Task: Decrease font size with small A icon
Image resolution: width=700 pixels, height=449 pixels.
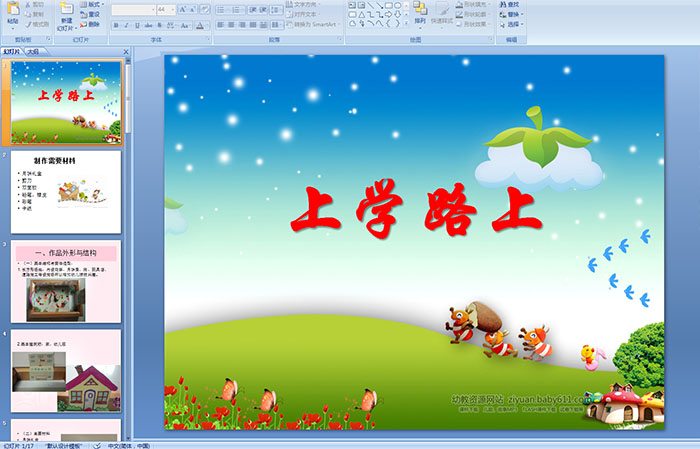Action: pos(193,9)
